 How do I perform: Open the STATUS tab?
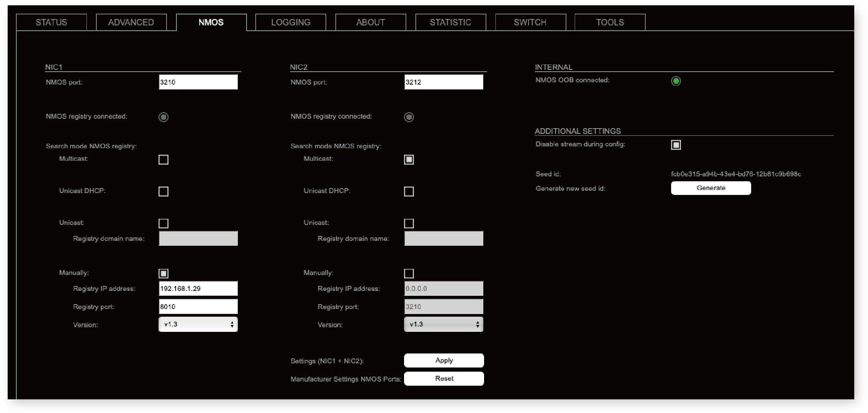click(51, 22)
